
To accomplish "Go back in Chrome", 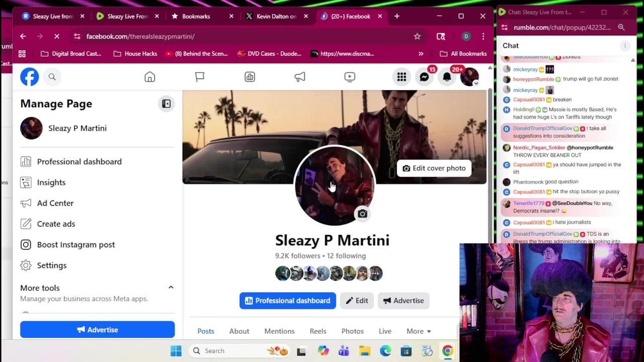I will 23,36.
